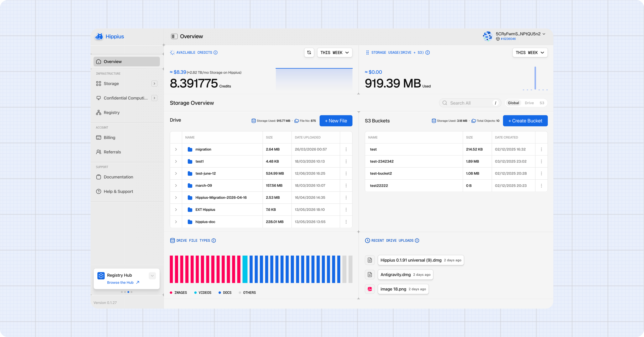The image size is (644, 337).
Task: Collapse the Registry Hub card chevron
Action: 152,276
